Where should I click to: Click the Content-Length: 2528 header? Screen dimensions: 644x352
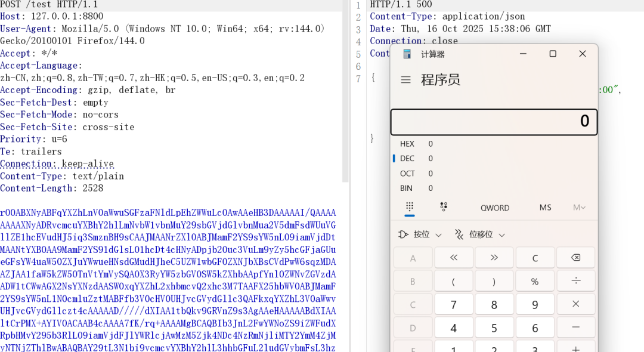click(x=52, y=188)
